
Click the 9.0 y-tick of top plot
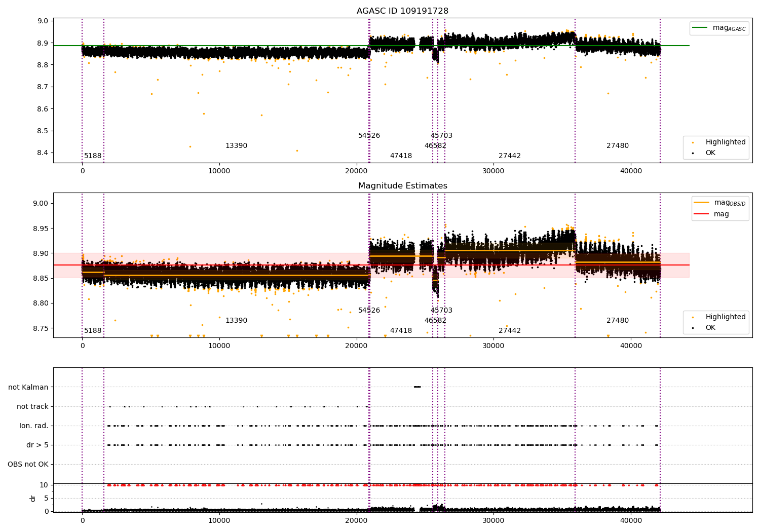point(43,21)
